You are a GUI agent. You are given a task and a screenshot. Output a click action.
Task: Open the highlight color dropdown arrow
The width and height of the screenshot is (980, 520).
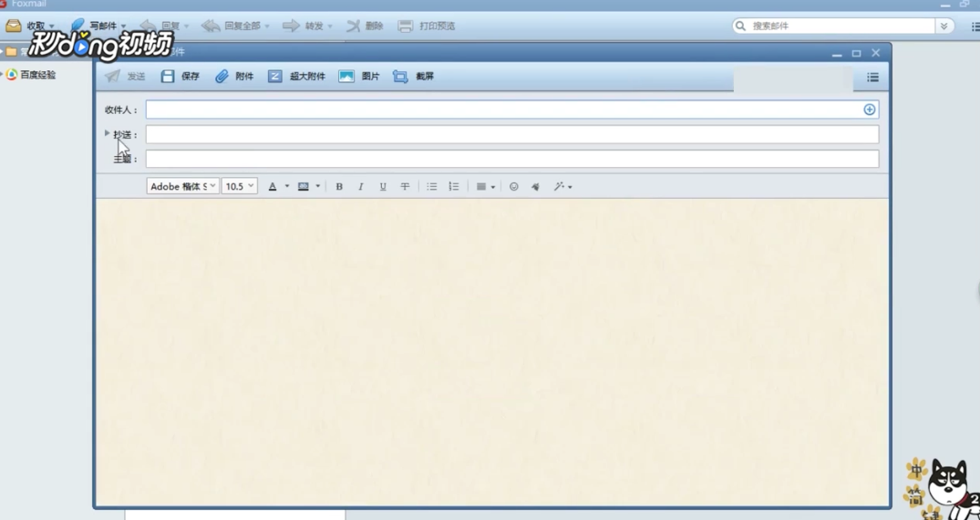(x=317, y=186)
